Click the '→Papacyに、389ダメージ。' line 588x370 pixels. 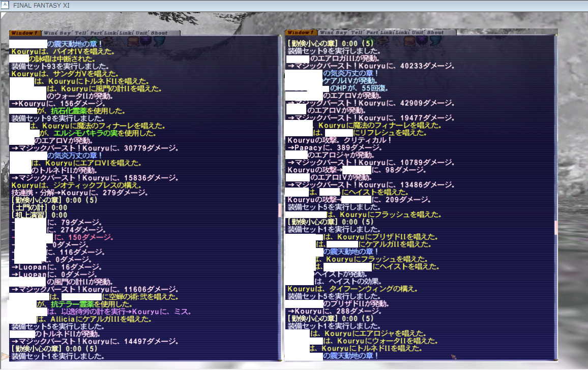click(335, 148)
